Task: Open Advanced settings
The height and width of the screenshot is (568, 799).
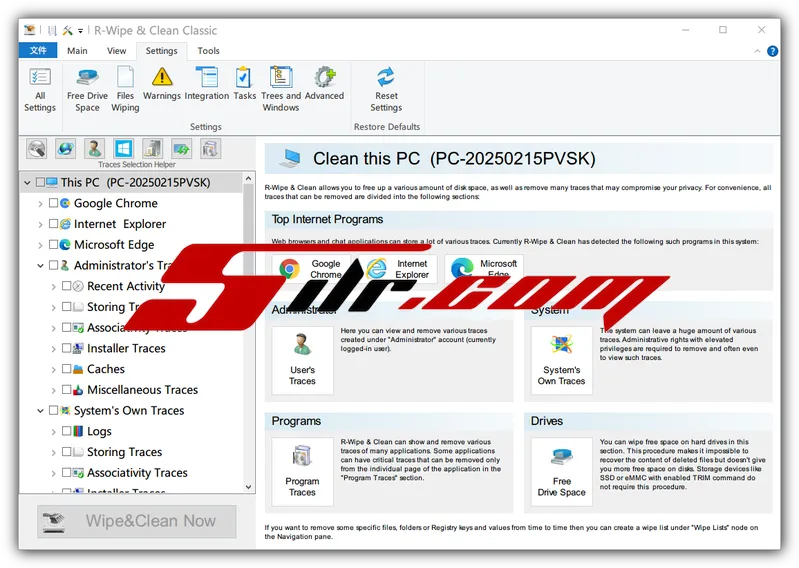Action: coord(325,84)
